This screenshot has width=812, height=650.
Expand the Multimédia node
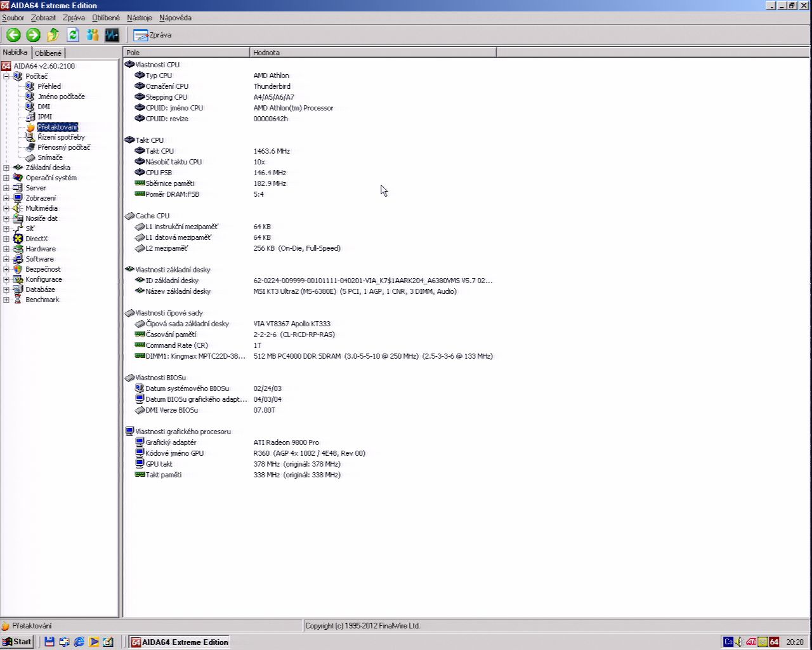coord(6,208)
